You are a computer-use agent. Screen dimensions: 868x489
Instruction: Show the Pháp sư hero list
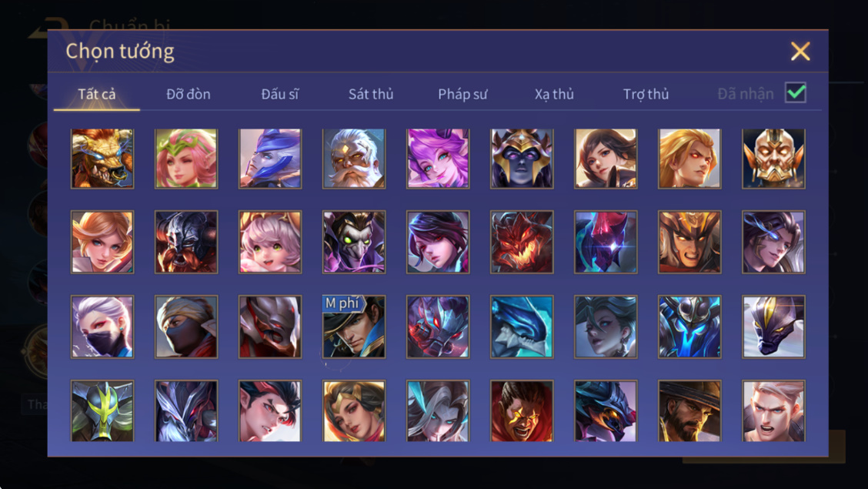pyautogui.click(x=462, y=94)
